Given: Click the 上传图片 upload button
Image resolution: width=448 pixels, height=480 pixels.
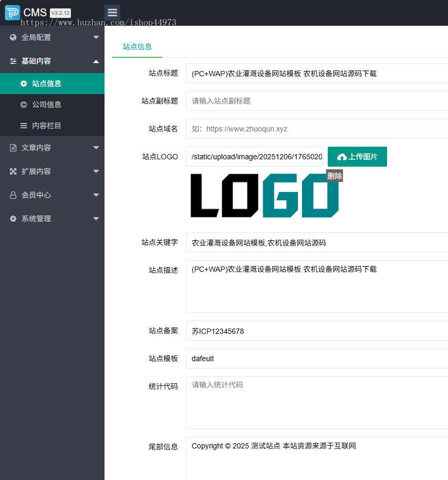Looking at the screenshot, I should [357, 156].
